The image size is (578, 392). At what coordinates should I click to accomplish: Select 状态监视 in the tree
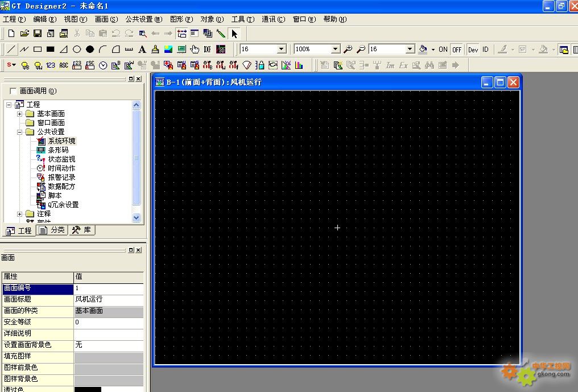click(x=61, y=159)
